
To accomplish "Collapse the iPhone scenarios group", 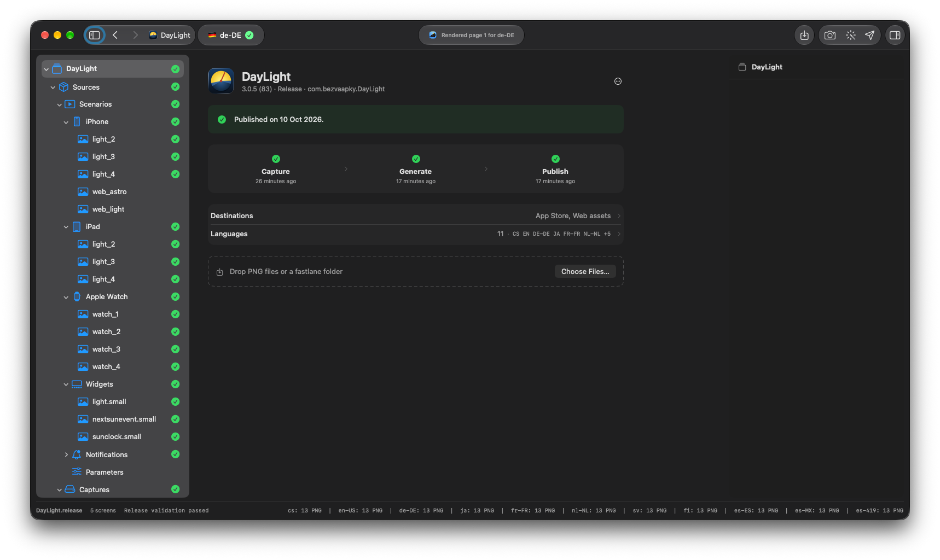I will [66, 122].
